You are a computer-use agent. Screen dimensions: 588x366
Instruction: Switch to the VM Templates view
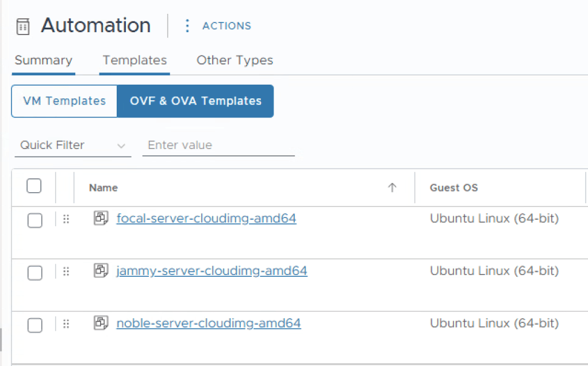pos(64,101)
